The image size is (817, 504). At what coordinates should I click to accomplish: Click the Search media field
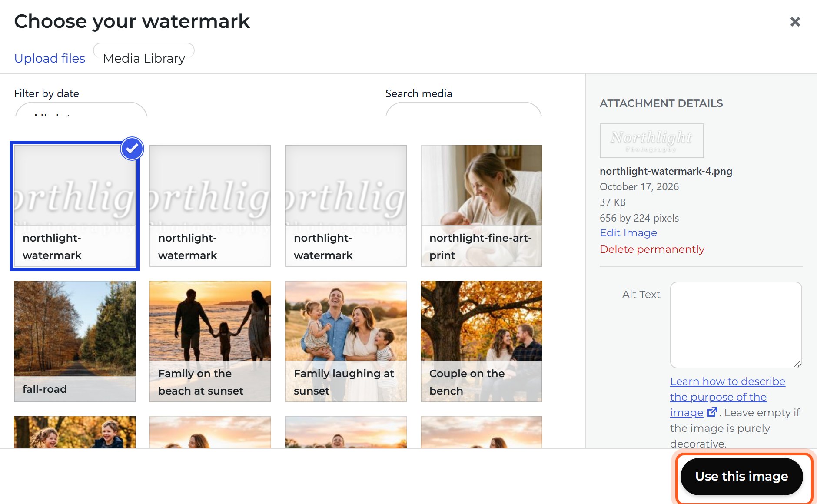point(464,109)
